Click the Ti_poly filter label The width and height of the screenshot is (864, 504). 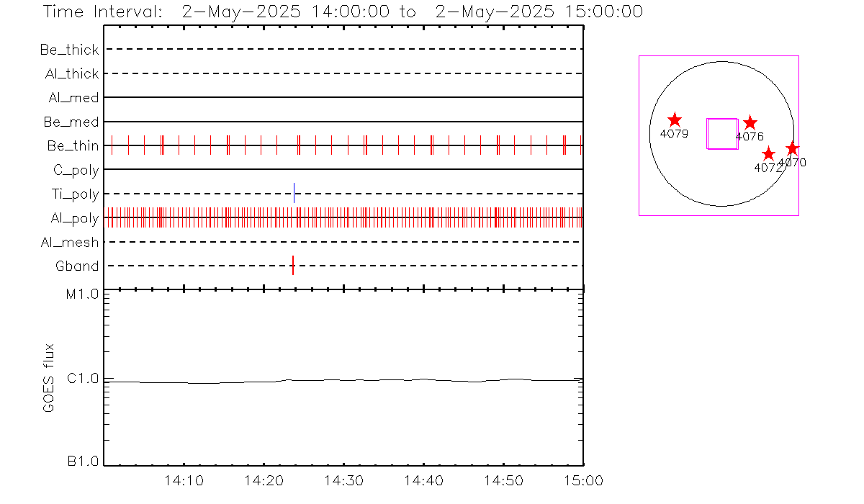(x=75, y=194)
